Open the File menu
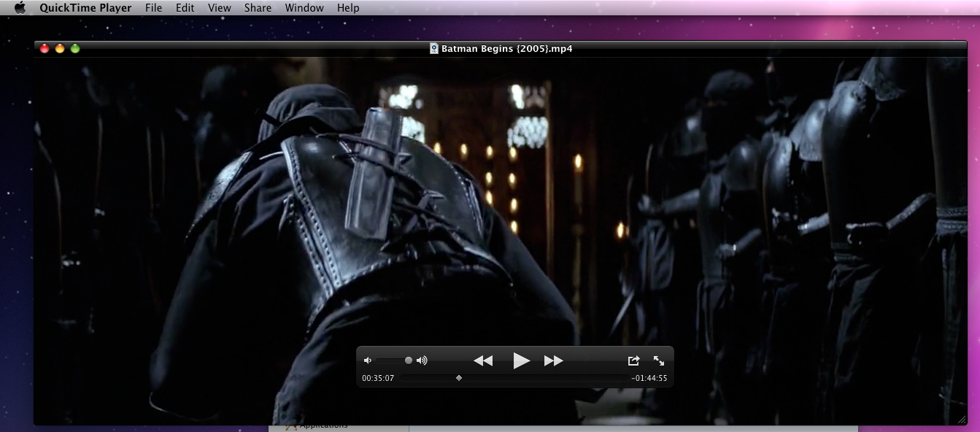The image size is (980, 432). 153,8
